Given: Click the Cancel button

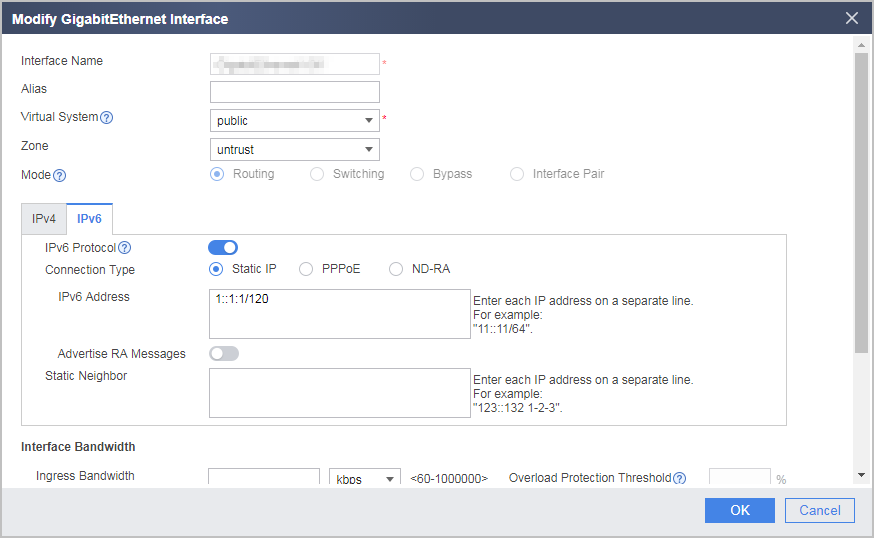Looking at the screenshot, I should tap(819, 510).
